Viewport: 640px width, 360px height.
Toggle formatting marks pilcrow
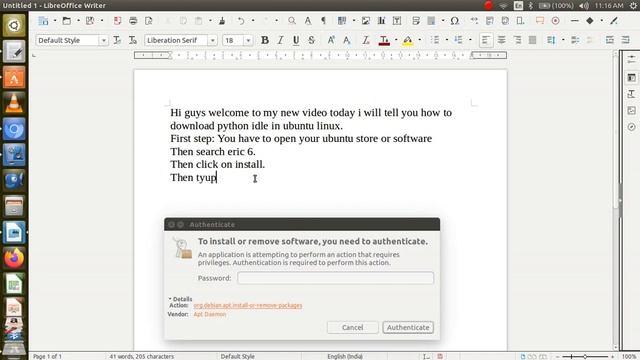(x=323, y=21)
